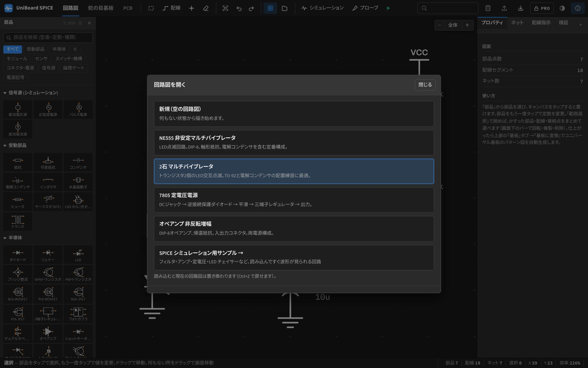Collapse the 受動部品 section
This screenshot has width=588, height=368.
[15, 145]
